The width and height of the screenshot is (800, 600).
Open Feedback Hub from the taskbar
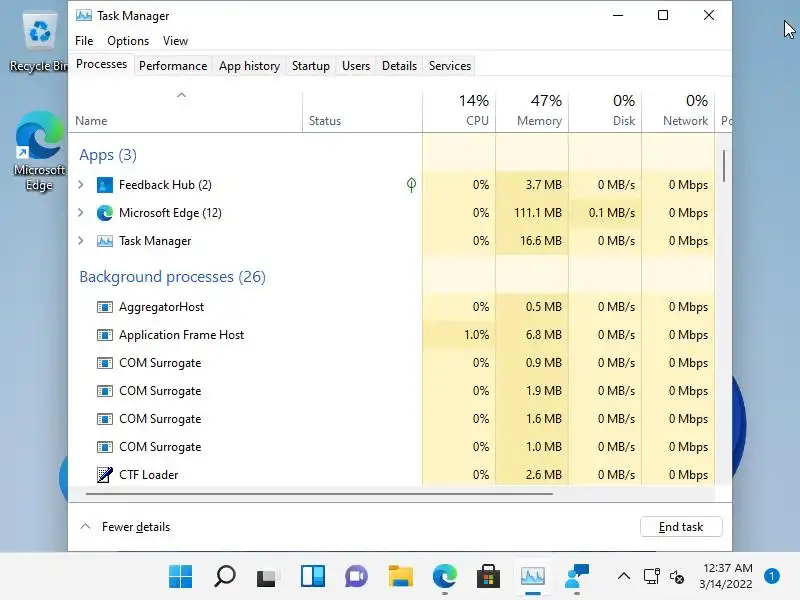point(577,577)
